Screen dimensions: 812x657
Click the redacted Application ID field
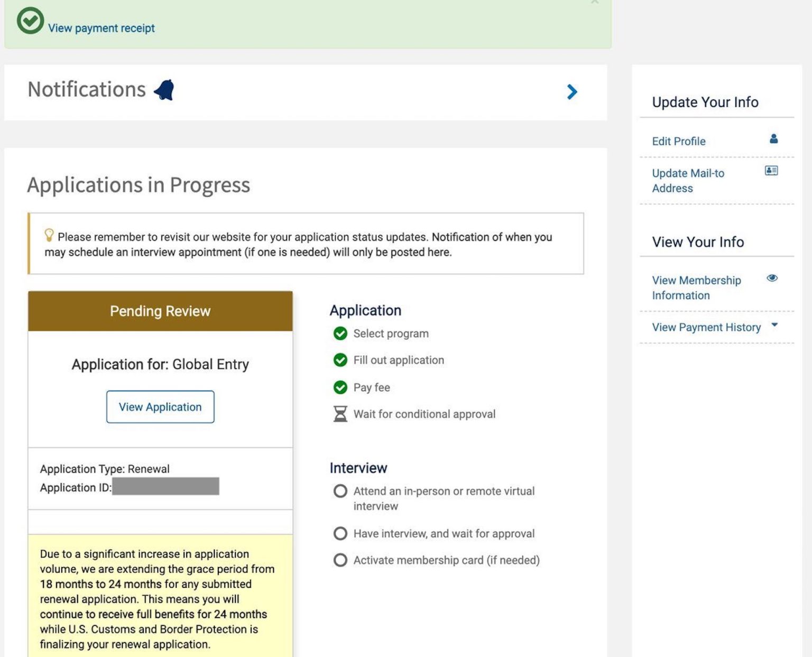(x=165, y=486)
